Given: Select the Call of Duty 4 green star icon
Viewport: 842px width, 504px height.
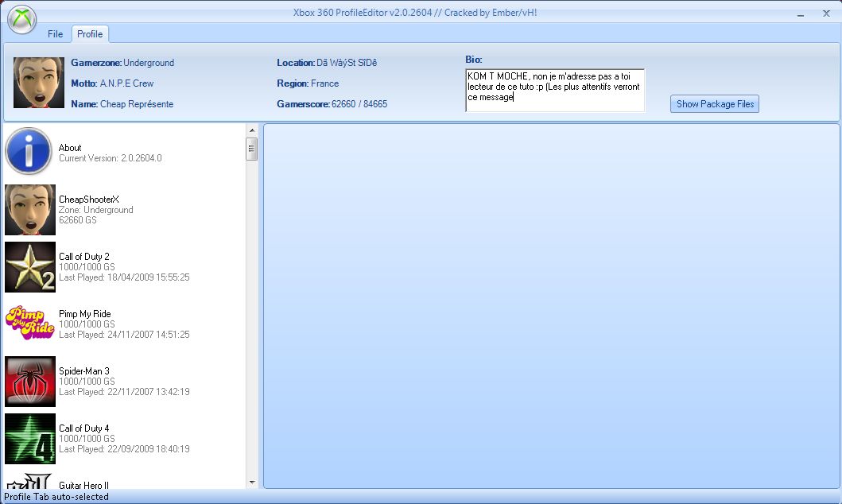Looking at the screenshot, I should tap(30, 439).
